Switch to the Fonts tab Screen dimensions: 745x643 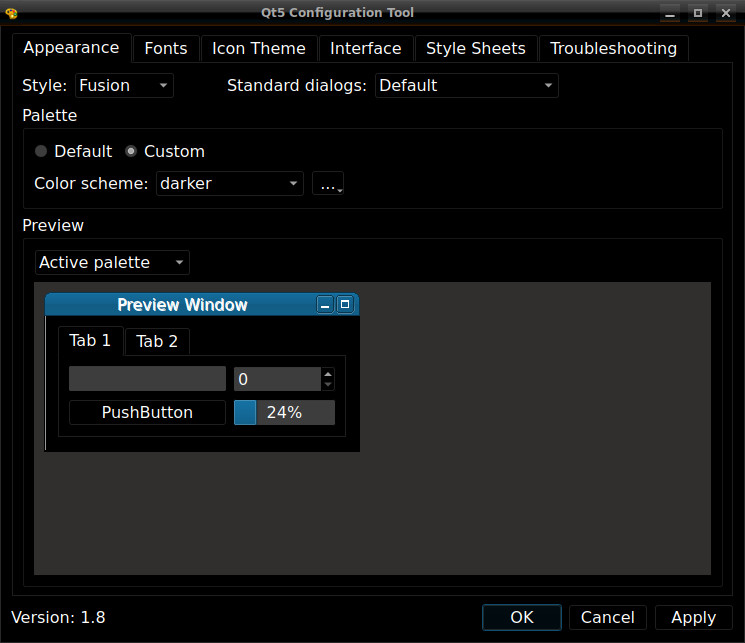[x=166, y=48]
